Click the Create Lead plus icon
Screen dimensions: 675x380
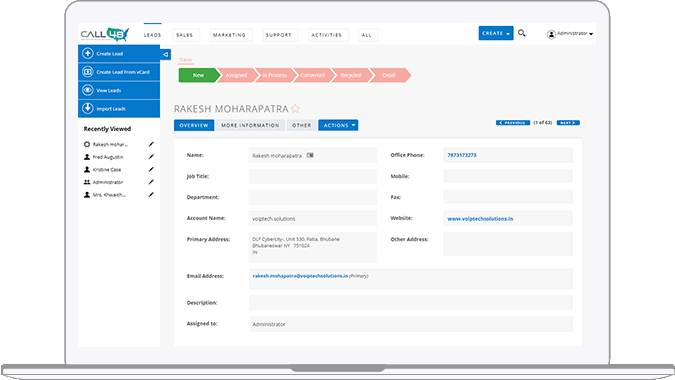point(87,53)
